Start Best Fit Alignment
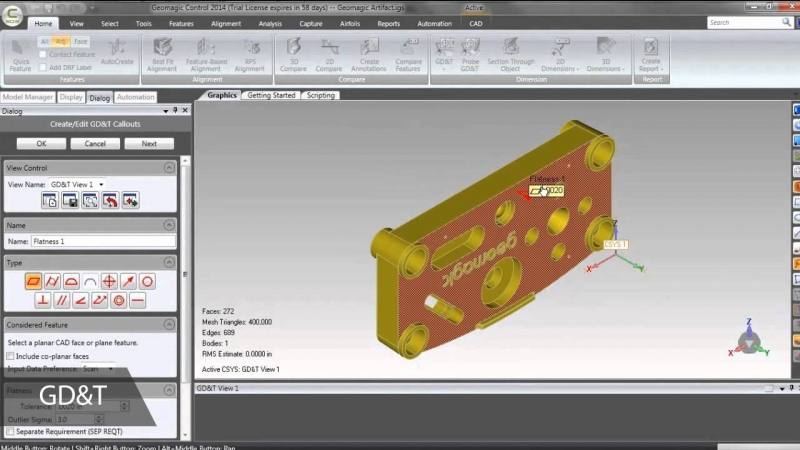Image resolution: width=800 pixels, height=450 pixels. (x=162, y=55)
